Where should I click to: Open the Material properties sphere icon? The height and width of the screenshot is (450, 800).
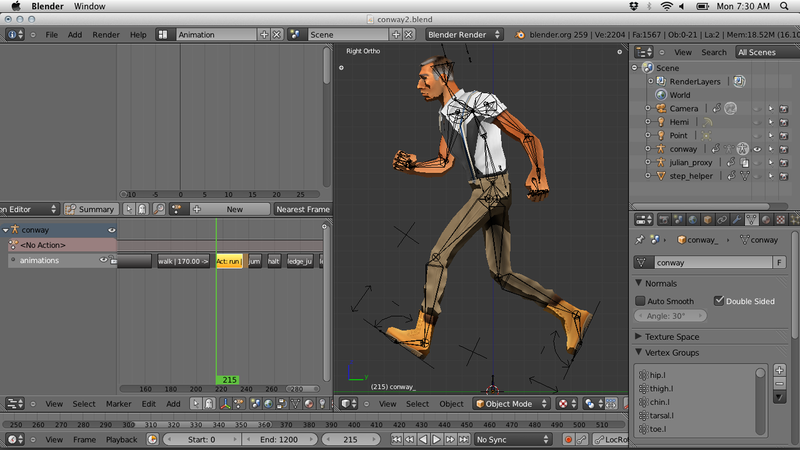click(x=766, y=220)
